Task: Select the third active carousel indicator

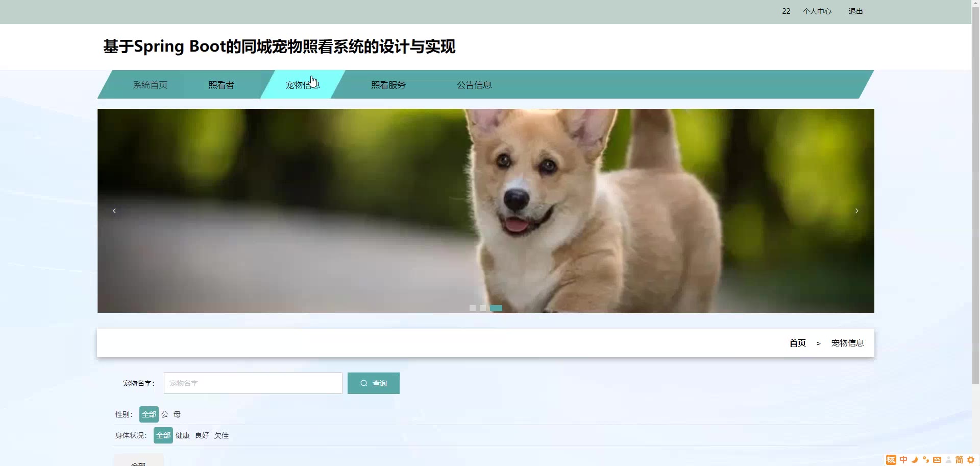Action: [496, 308]
